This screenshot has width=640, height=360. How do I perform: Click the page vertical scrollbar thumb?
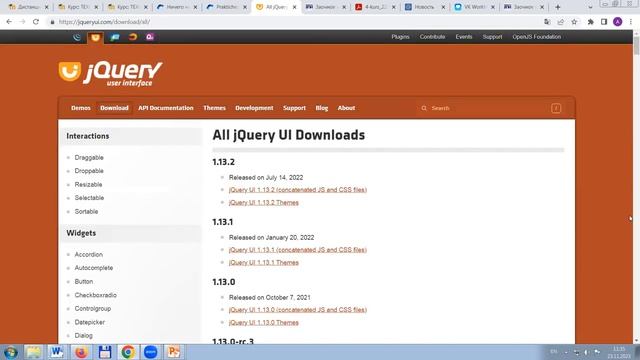[636, 46]
